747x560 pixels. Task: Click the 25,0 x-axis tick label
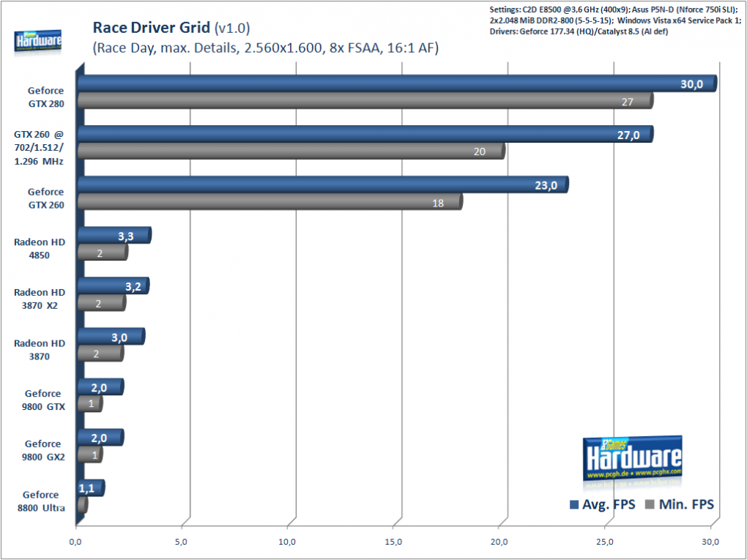(x=604, y=542)
